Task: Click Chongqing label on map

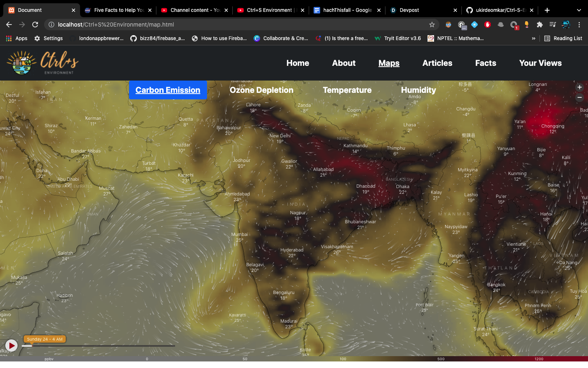Action: pos(553,126)
